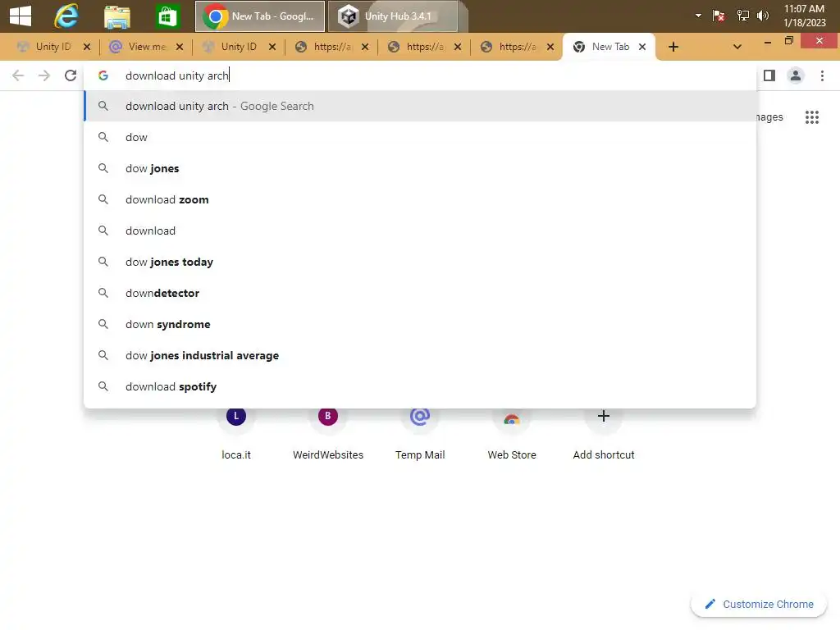Restore down the Chrome window
Viewport: 840px width, 630px height.
click(788, 41)
